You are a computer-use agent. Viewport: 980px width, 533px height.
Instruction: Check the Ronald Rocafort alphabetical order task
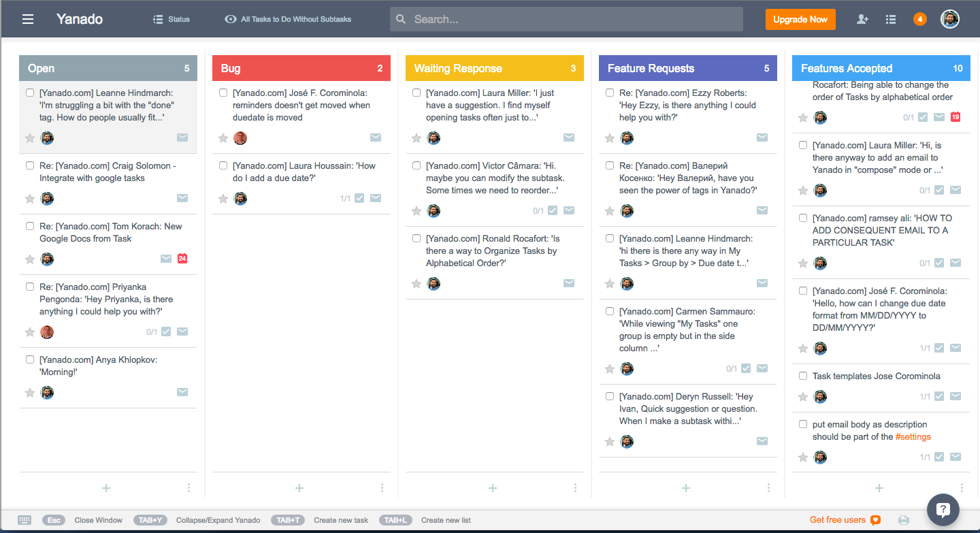[416, 238]
